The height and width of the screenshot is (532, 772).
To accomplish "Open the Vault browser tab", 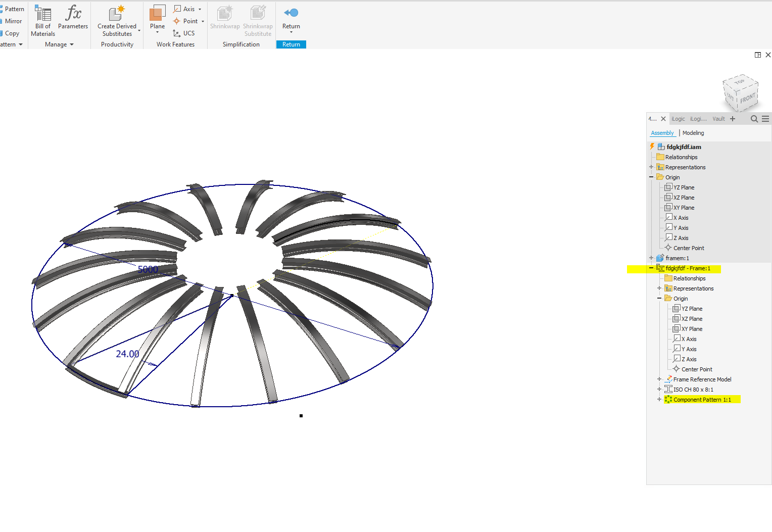I will (718, 119).
